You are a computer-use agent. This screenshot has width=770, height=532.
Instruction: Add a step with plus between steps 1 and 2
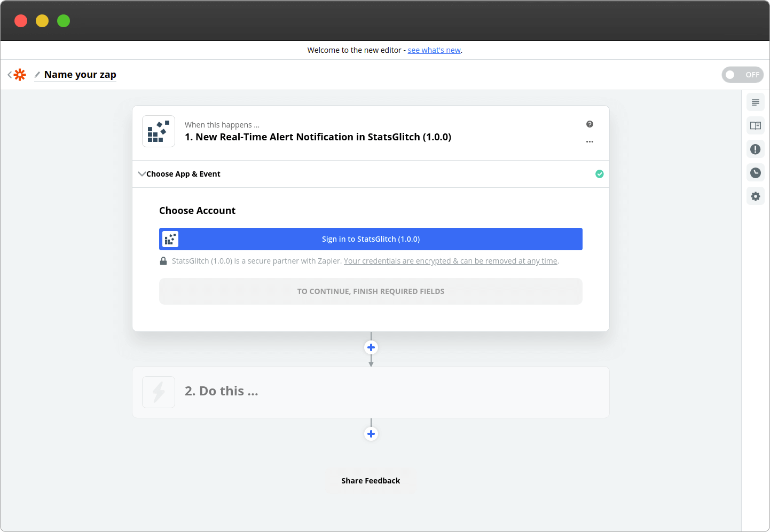pyautogui.click(x=371, y=347)
